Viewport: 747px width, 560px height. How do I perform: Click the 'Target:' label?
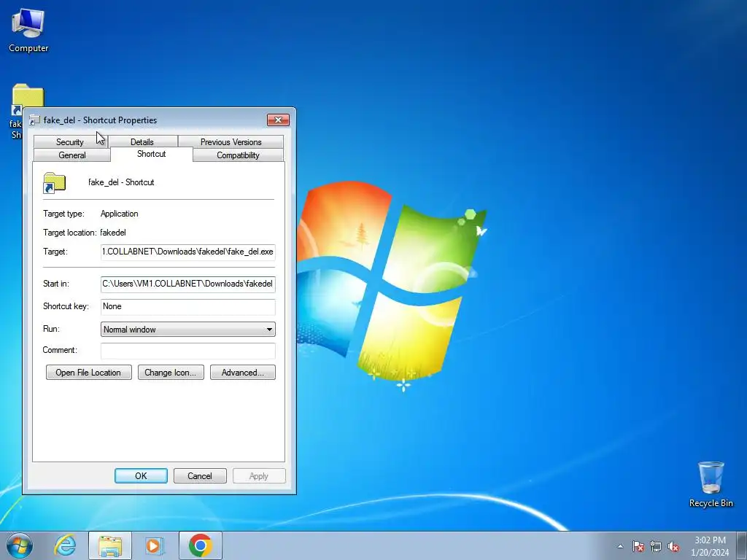55,252
